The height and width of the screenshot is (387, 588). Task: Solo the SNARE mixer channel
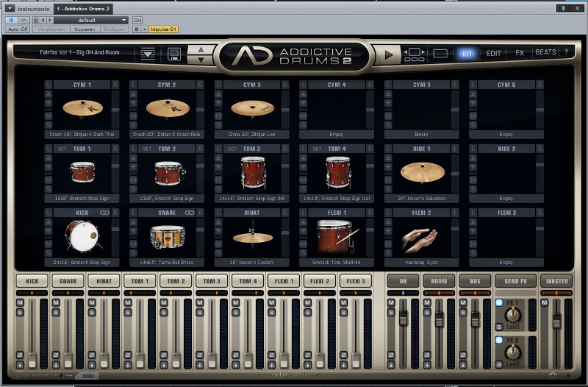coord(56,312)
